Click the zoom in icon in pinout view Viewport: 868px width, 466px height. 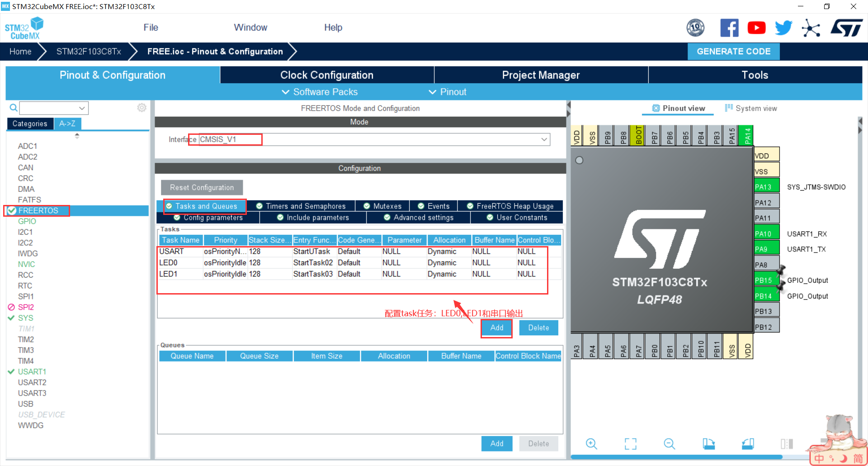(591, 444)
